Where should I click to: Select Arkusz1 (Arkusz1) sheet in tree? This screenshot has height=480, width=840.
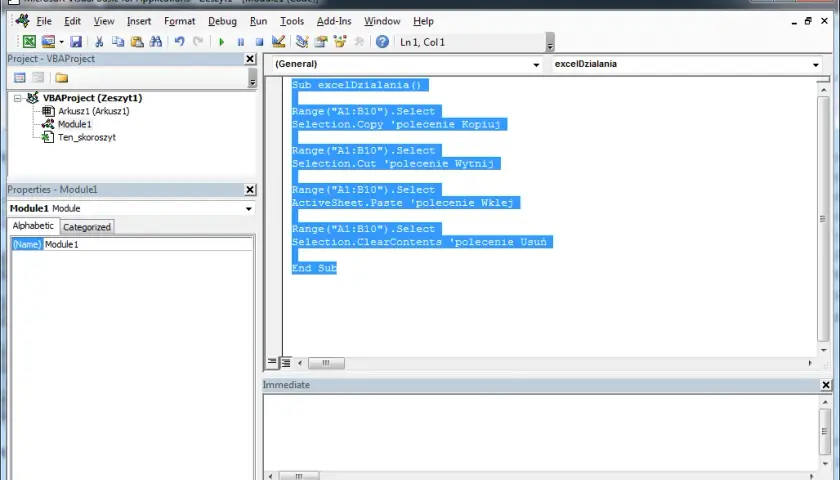click(x=94, y=111)
